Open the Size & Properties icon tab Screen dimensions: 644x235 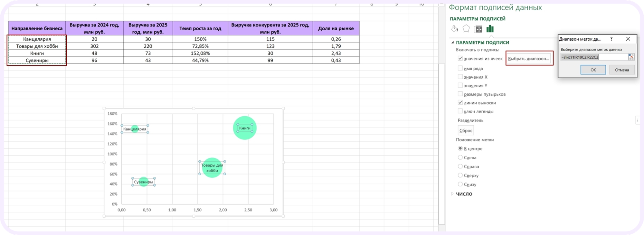point(478,29)
